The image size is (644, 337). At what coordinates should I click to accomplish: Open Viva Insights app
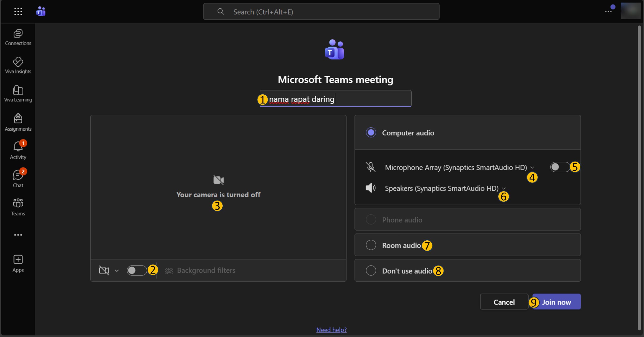click(18, 65)
